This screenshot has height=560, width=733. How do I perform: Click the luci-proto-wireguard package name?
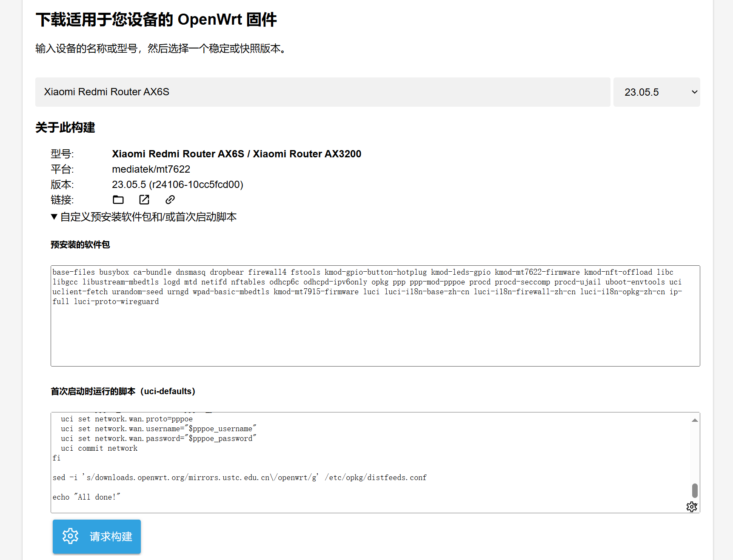click(117, 301)
